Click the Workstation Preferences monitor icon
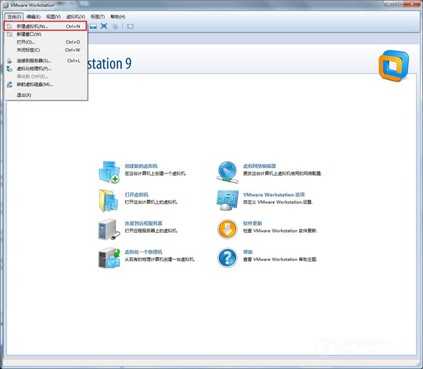The width and height of the screenshot is (423, 369). click(227, 200)
